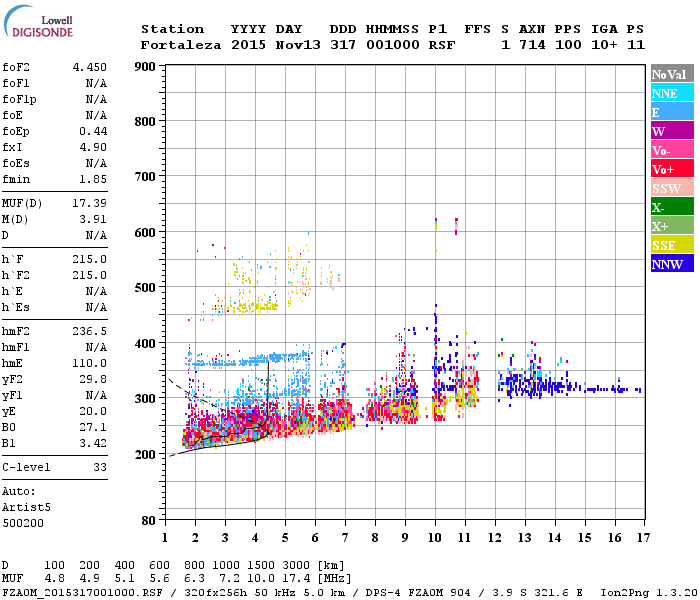Viewport: 700px width, 600px height.
Task: Select the No Val legend swatch
Action: 672,74
